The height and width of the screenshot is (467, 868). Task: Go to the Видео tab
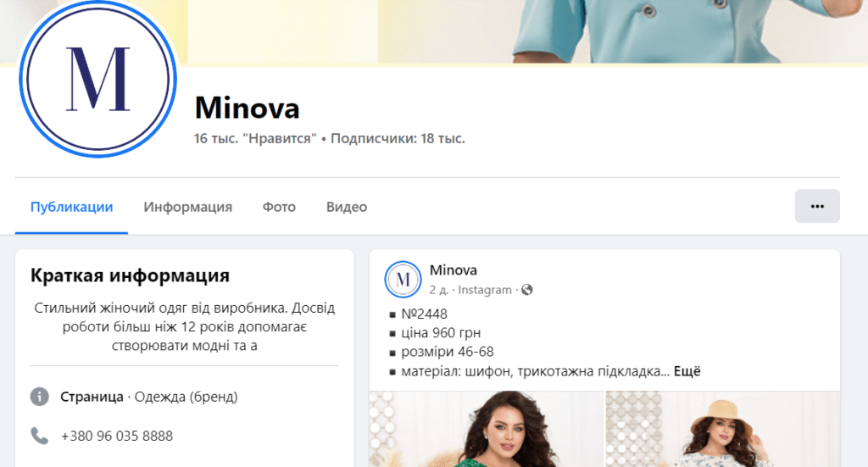347,207
